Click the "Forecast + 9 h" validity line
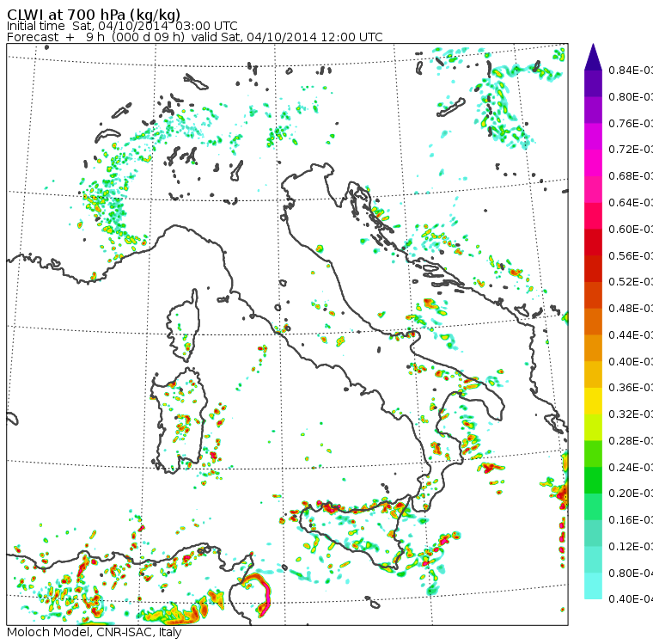 (x=194, y=37)
